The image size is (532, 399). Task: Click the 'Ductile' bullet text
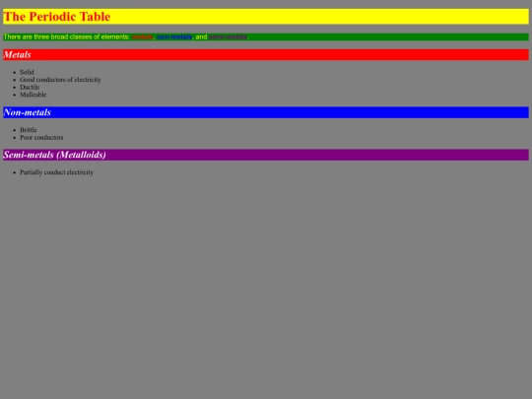pyautogui.click(x=30, y=88)
